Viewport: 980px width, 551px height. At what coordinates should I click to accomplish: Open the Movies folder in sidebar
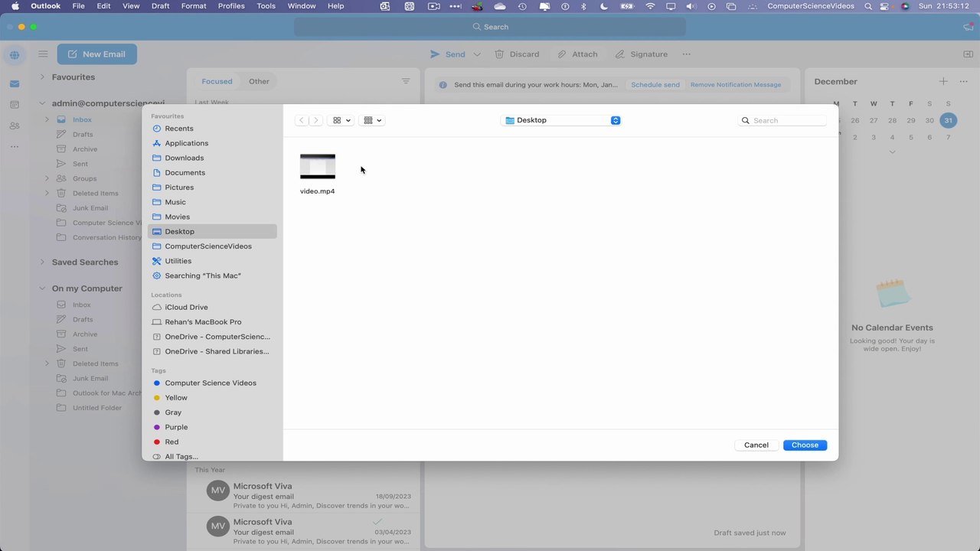click(212, 217)
